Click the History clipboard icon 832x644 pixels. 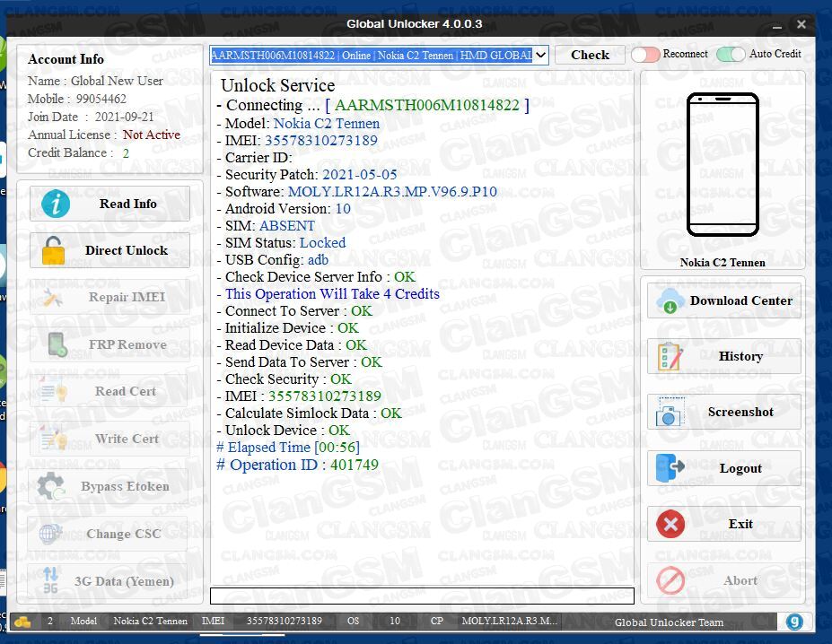click(x=670, y=356)
